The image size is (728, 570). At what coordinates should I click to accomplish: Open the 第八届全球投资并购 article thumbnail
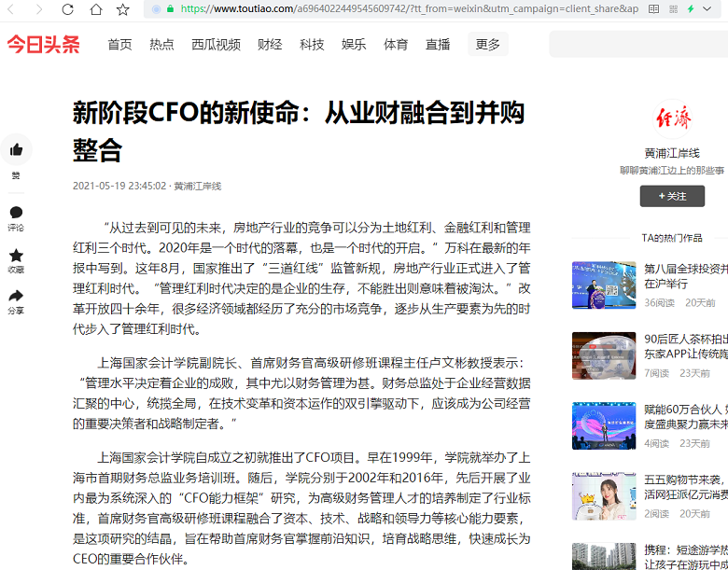pyautogui.click(x=604, y=285)
